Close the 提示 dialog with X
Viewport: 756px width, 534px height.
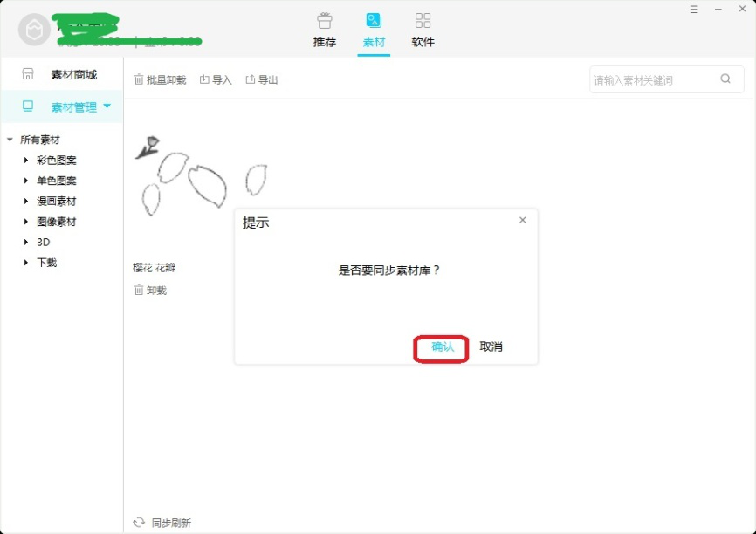click(x=522, y=220)
